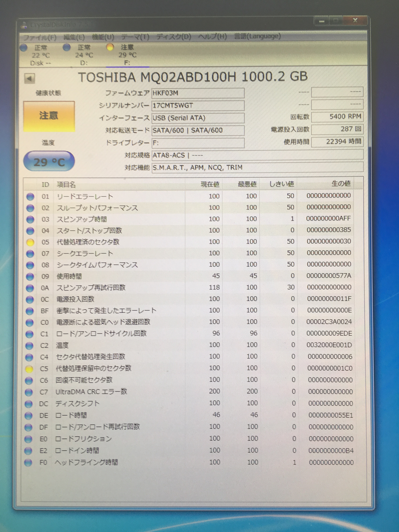This screenshot has height=532, width=399.
Task: Select the row name 電源断による磁気ヘッド退避回数
Action: click(103, 322)
